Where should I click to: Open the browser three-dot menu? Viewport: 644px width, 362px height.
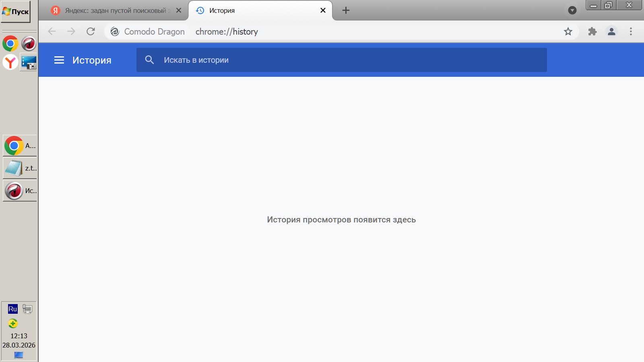(x=631, y=31)
